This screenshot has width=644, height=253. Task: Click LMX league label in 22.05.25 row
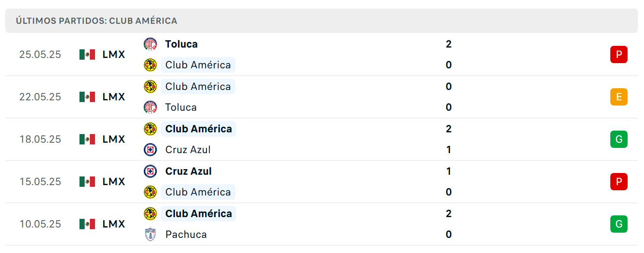tap(114, 97)
